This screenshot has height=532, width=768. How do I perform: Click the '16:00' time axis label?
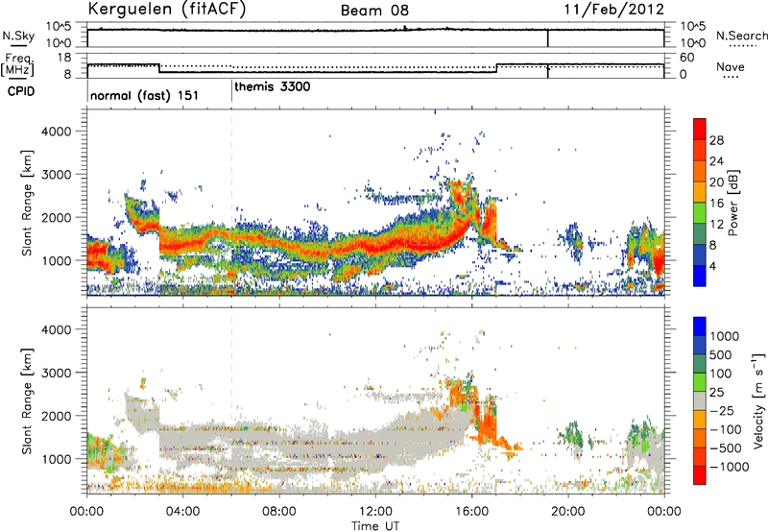471,512
